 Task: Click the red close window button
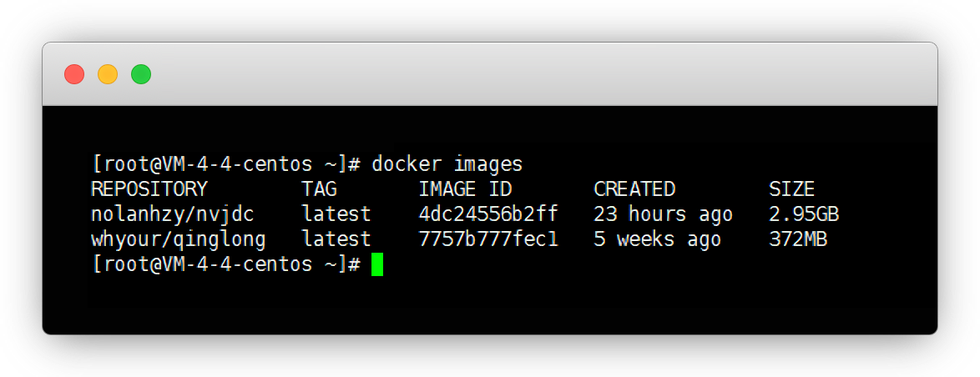74,74
